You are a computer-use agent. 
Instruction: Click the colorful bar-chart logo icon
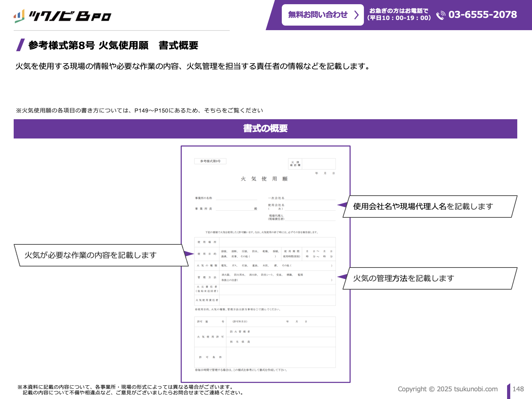tap(19, 16)
